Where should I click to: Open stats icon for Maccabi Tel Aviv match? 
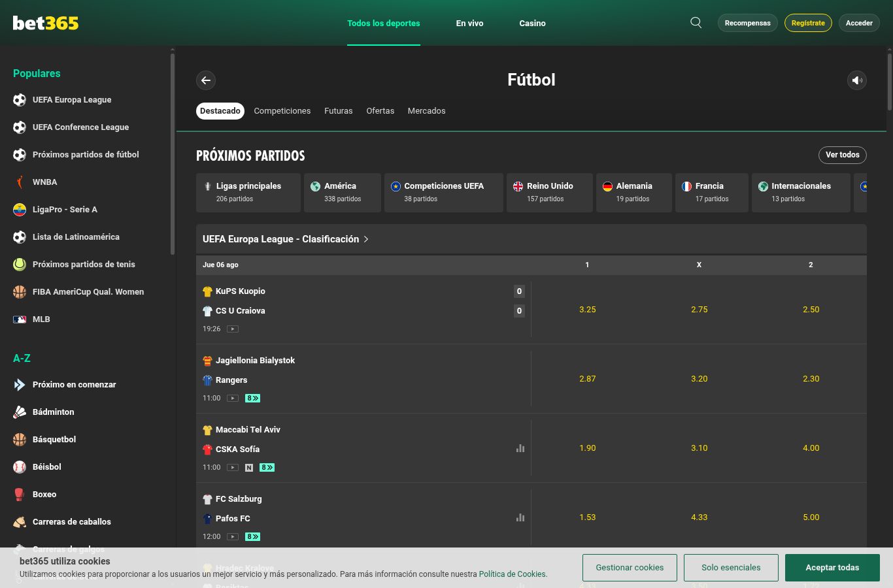tap(520, 448)
